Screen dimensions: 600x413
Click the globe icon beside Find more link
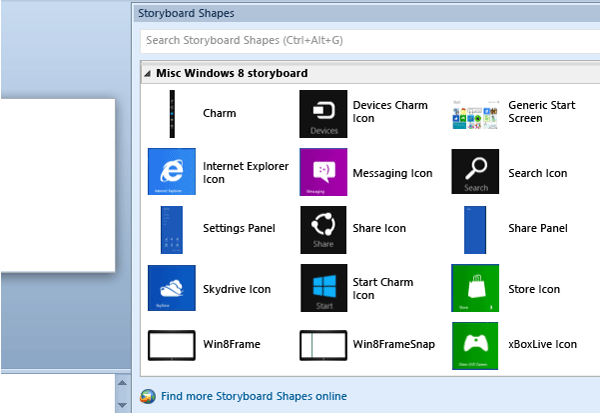(x=148, y=397)
